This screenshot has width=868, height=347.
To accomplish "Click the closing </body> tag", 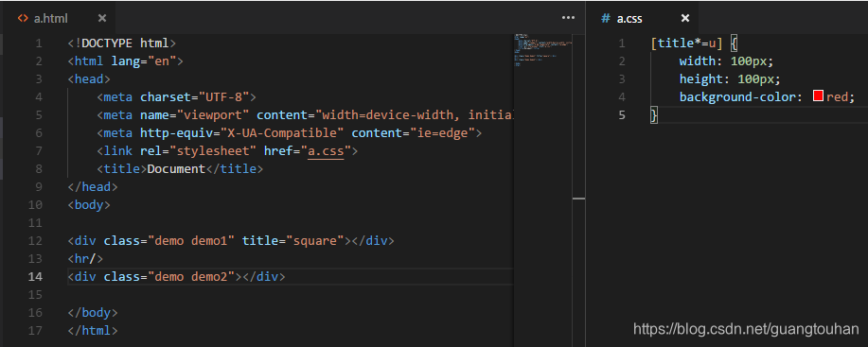I will point(93,313).
